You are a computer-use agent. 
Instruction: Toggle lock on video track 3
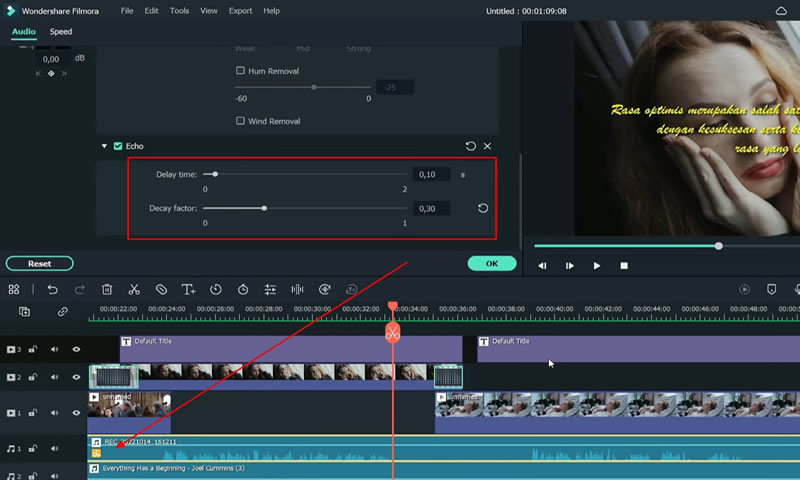[x=33, y=349]
